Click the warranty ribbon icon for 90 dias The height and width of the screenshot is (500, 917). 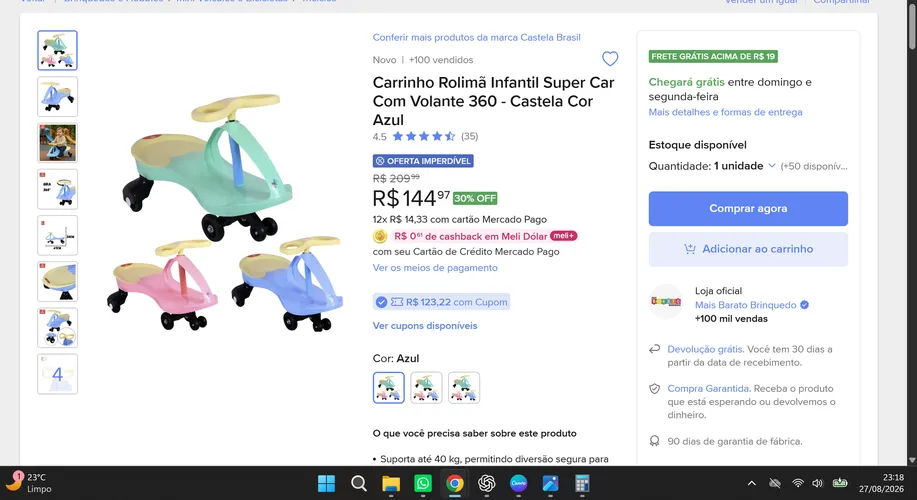point(654,441)
